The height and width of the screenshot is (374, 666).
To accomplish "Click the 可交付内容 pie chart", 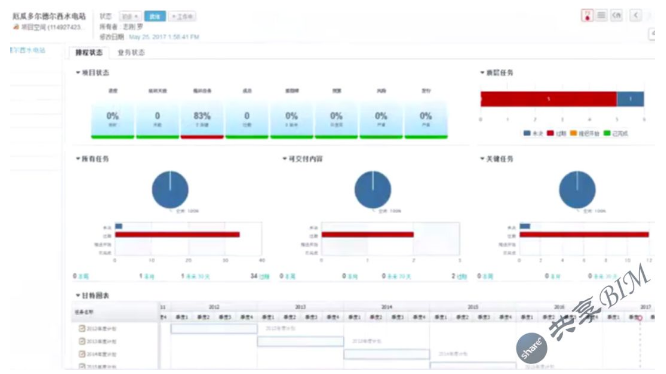I will 373,190.
